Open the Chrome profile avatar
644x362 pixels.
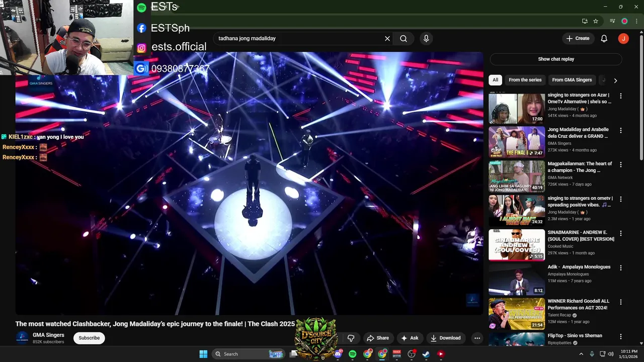(624, 21)
